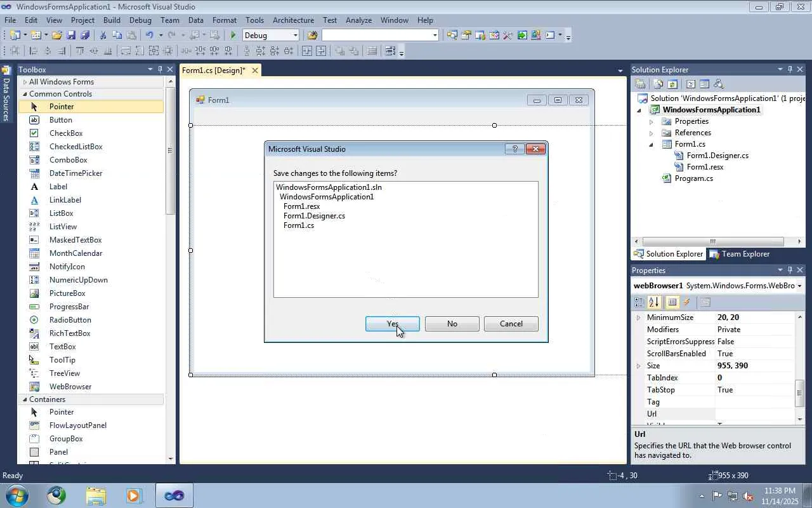Screen dimensions: 812x508
Task: Open the Debug menu
Action: tap(140, 20)
